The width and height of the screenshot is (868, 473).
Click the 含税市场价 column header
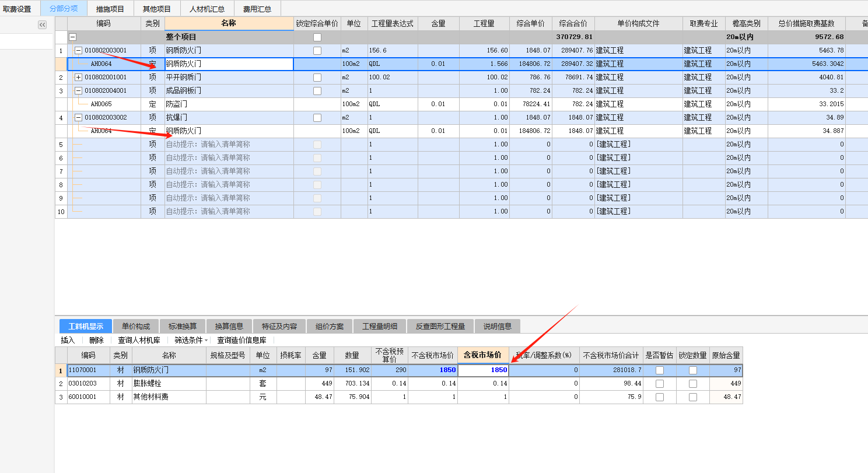point(483,355)
